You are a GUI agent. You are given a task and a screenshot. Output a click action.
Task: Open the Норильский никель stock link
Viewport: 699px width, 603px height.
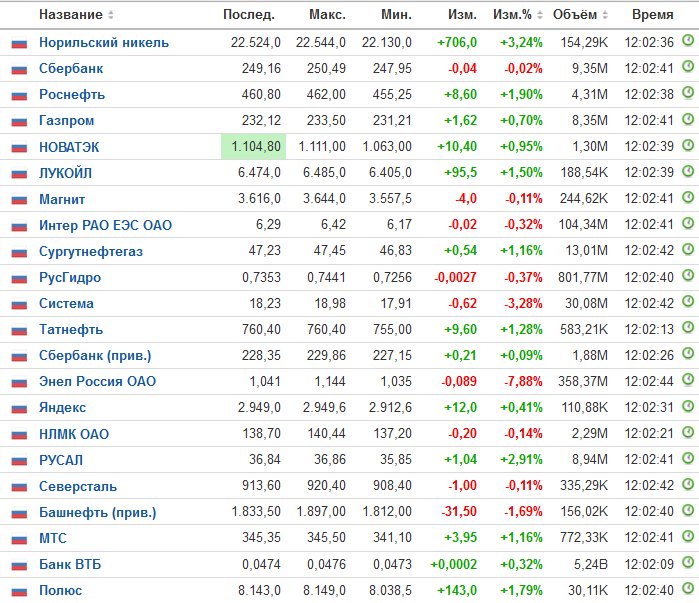[104, 43]
